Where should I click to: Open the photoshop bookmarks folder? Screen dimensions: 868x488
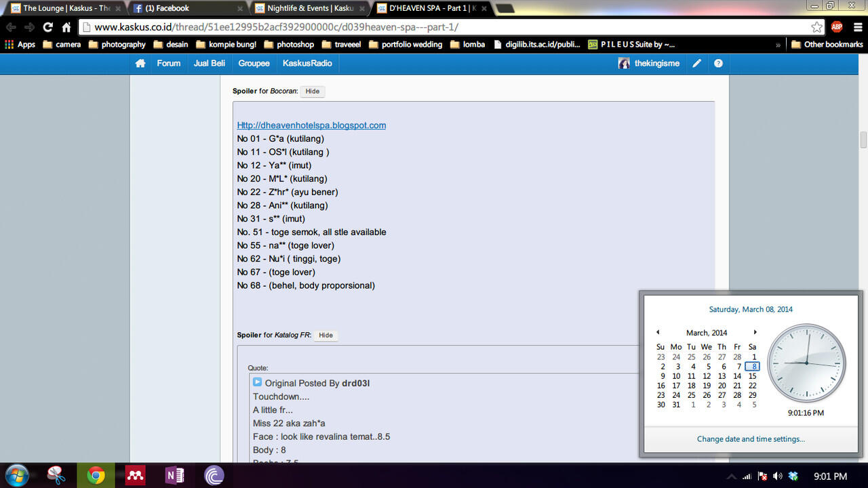click(289, 45)
